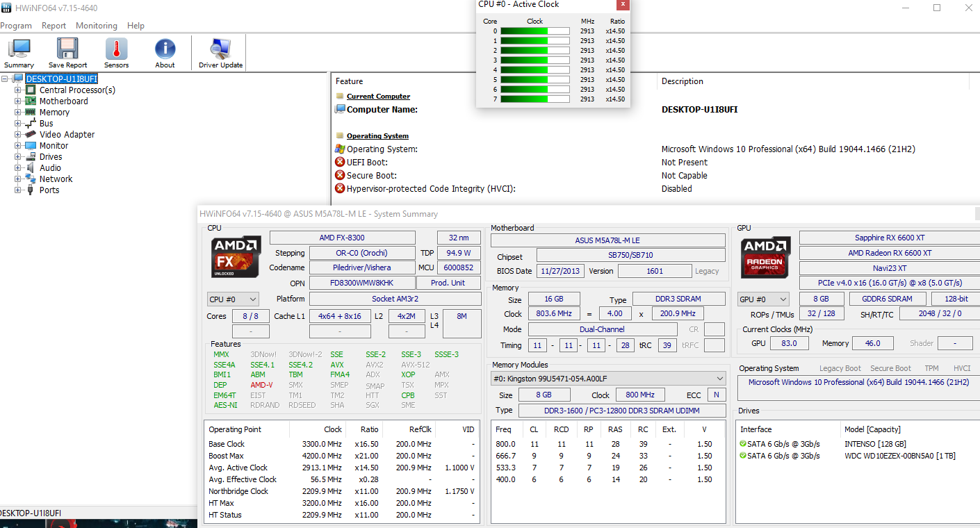
Task: Open the Sensors thermometer icon
Action: tap(116, 49)
